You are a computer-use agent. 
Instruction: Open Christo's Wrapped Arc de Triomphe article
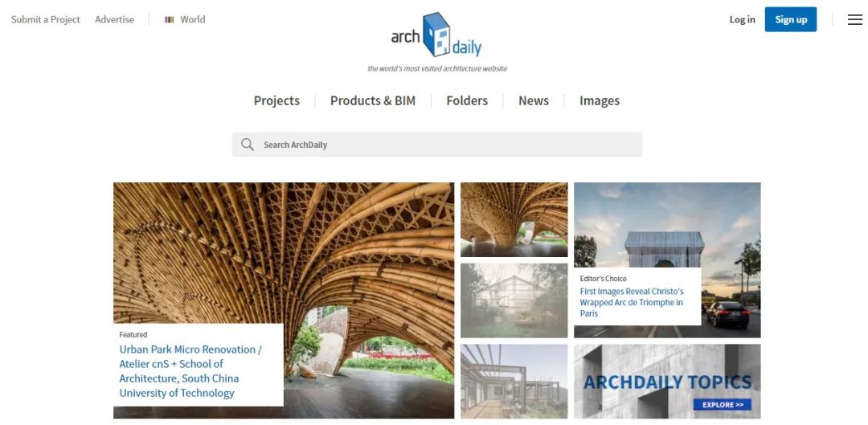632,302
